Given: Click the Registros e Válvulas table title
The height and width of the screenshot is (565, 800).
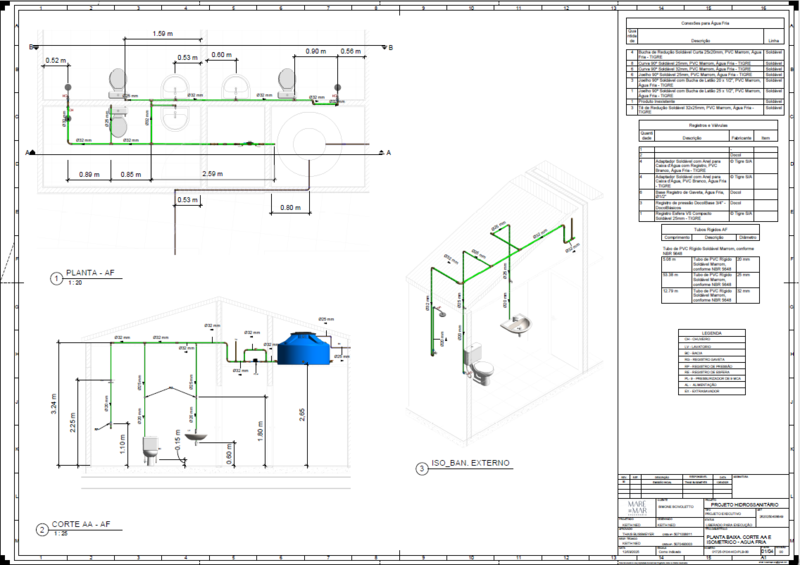Looking at the screenshot, I should pos(708,125).
